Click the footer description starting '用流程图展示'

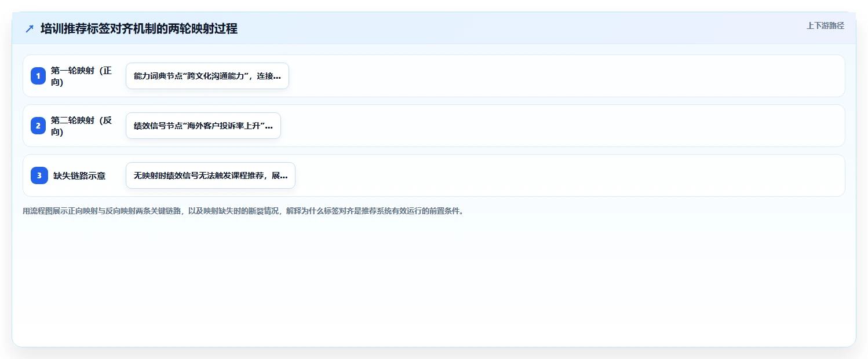tap(243, 211)
